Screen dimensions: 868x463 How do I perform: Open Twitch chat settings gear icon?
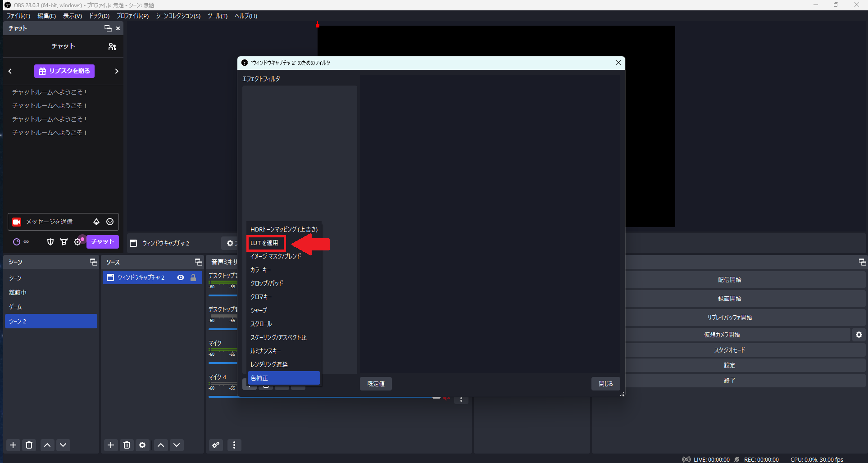[x=77, y=242]
